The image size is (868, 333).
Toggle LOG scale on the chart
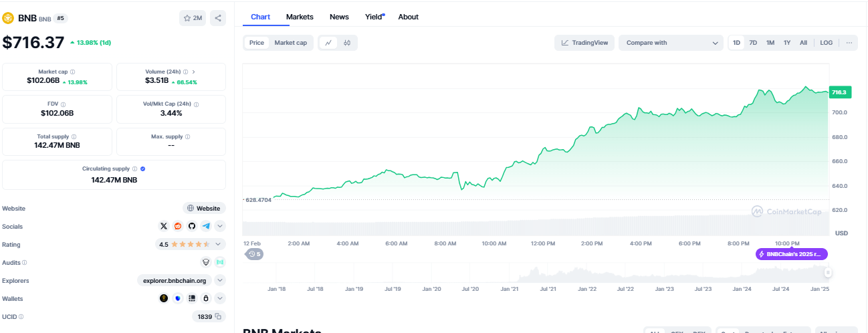point(827,43)
